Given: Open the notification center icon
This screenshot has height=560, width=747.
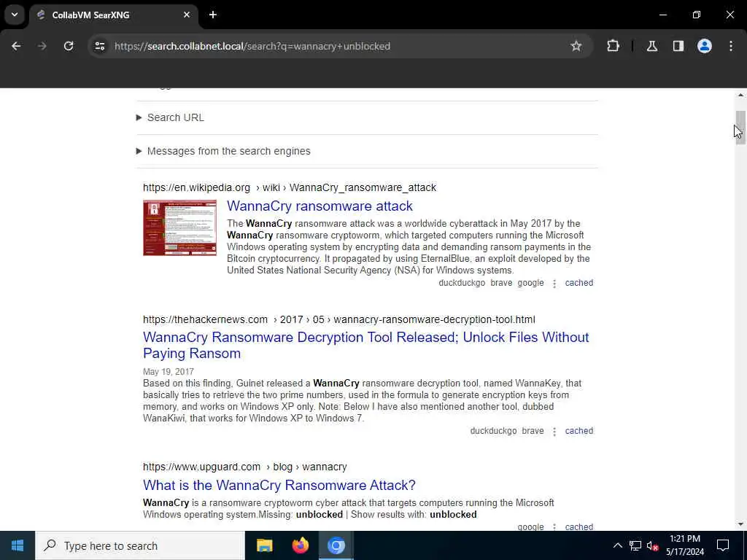Looking at the screenshot, I should pos(723,545).
